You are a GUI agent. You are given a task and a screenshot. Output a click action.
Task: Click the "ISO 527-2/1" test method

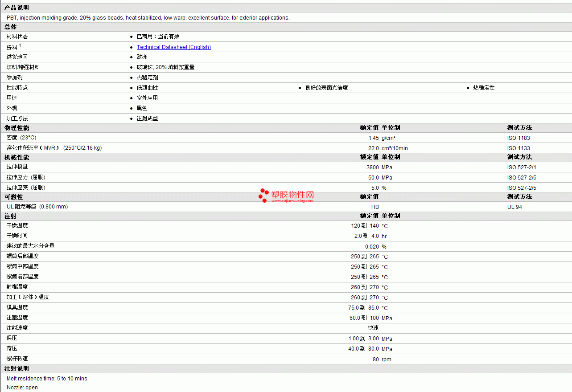click(x=522, y=167)
